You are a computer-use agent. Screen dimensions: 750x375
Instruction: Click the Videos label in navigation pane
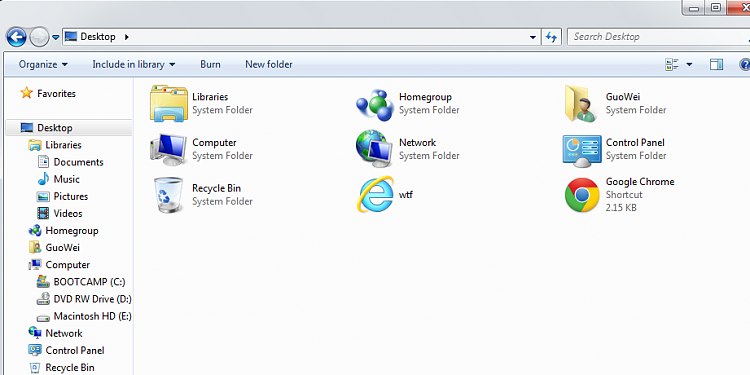[x=68, y=213]
